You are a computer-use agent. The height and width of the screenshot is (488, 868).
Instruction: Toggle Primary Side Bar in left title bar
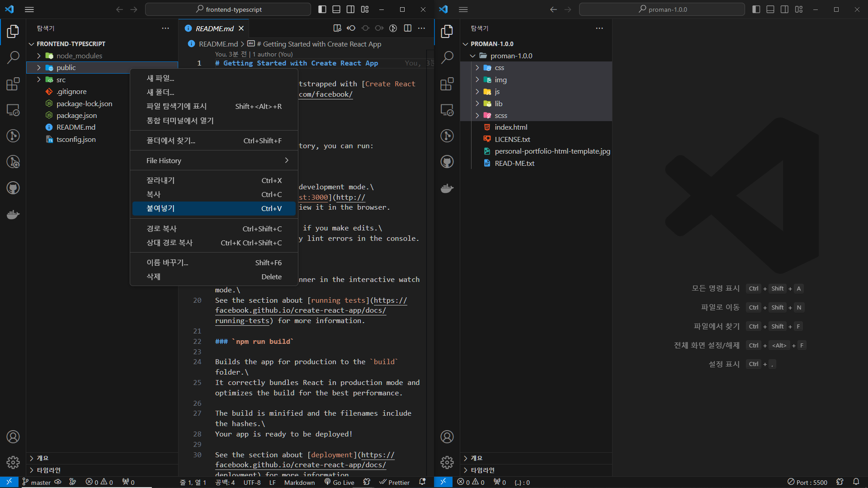[322, 9]
